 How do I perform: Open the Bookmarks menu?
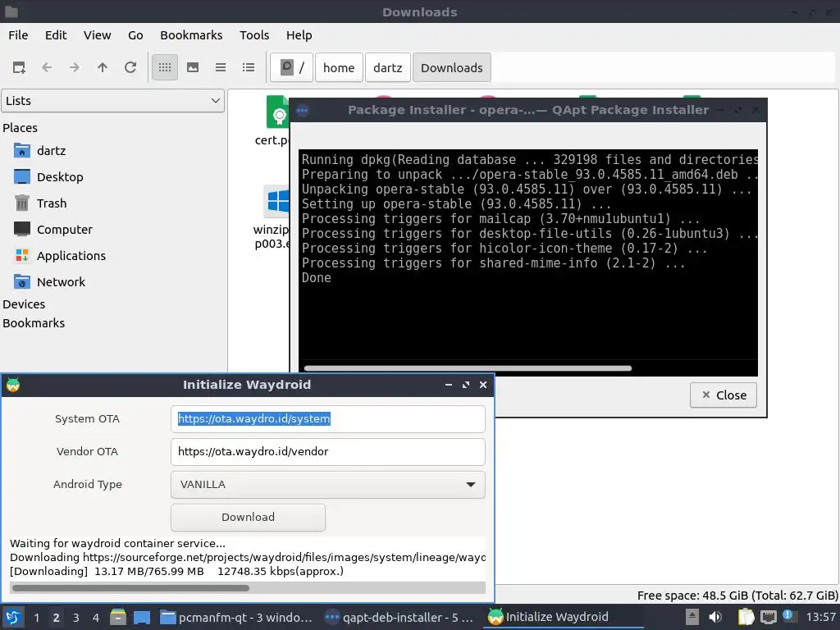[x=191, y=34]
